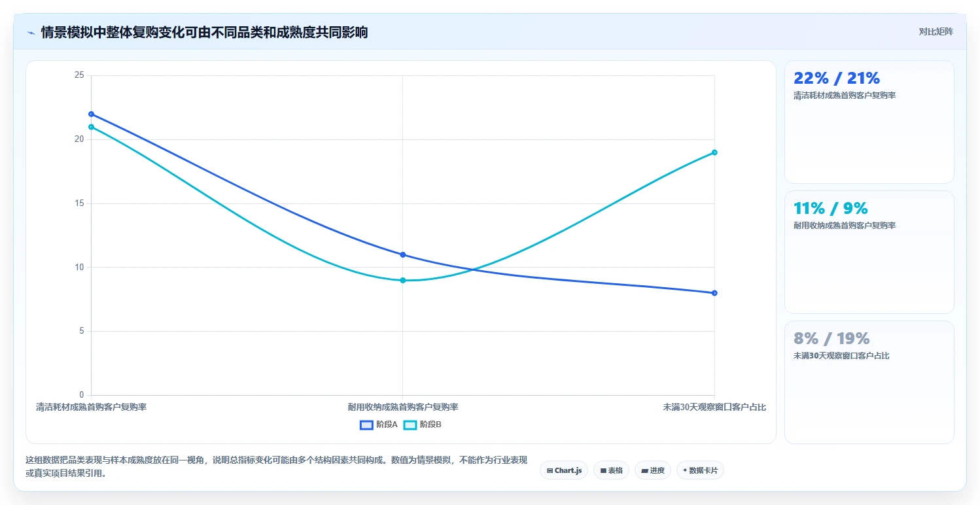Click 阶段A data point at 未满30天观察窗口客户占比

point(714,293)
